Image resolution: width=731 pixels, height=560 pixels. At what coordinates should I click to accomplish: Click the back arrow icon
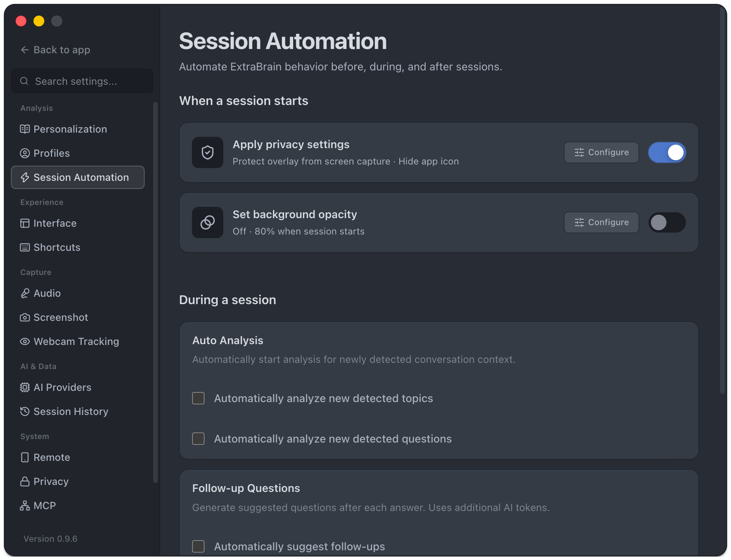point(25,50)
